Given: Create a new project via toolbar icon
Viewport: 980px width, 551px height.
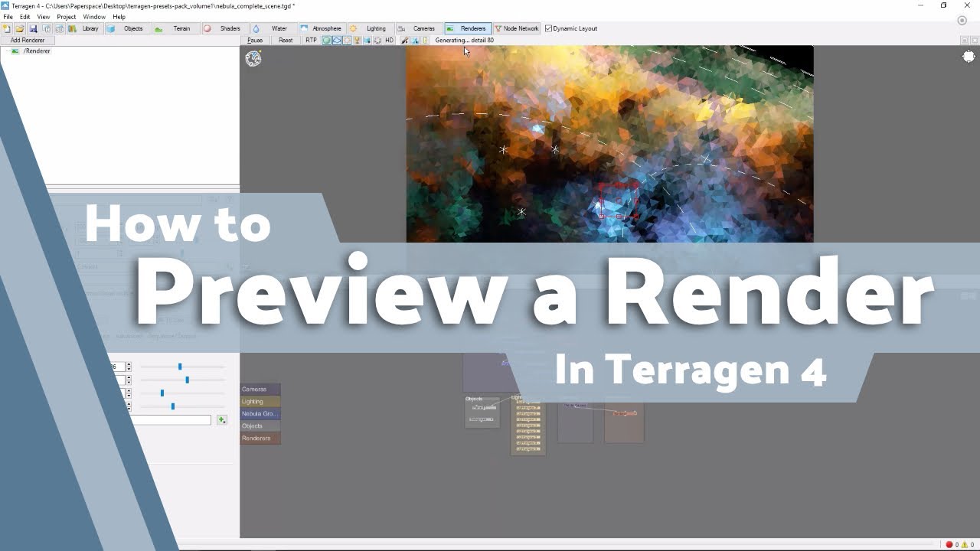Looking at the screenshot, I should coord(7,28).
